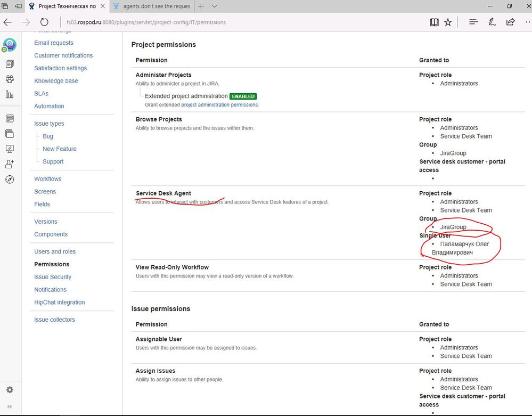This screenshot has height=416, width=532.
Task: Click Browse Projects permission name
Action: (159, 119)
